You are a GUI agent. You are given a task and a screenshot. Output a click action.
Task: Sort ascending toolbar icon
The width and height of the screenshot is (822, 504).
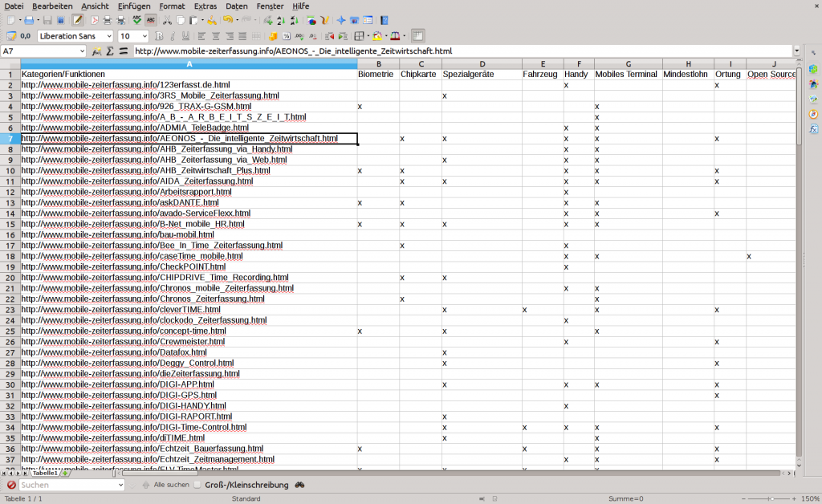(x=281, y=20)
